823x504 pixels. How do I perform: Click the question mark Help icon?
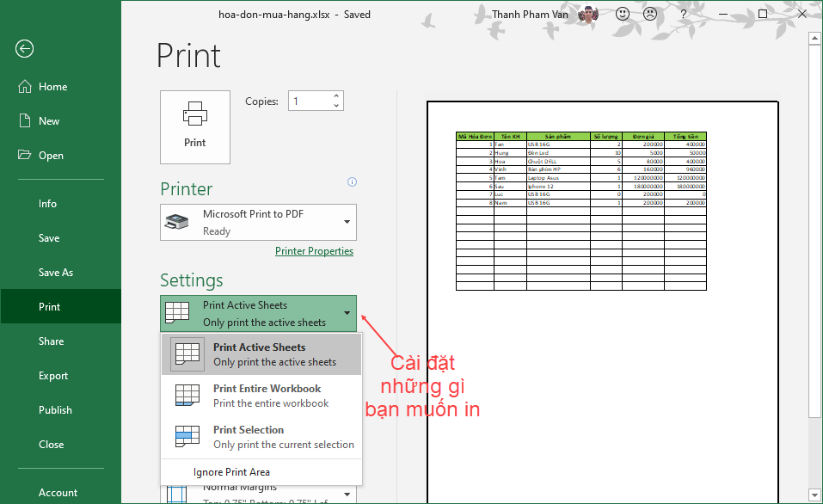pyautogui.click(x=683, y=14)
